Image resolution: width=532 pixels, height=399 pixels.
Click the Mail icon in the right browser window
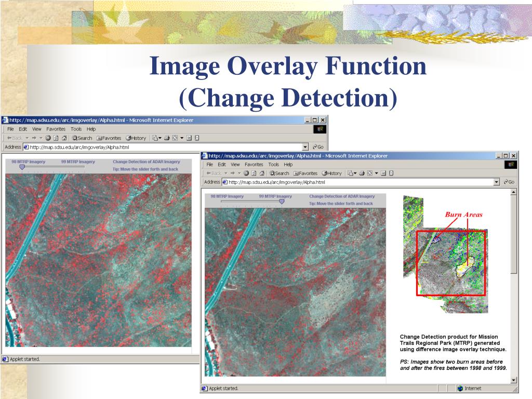pyautogui.click(x=350, y=174)
